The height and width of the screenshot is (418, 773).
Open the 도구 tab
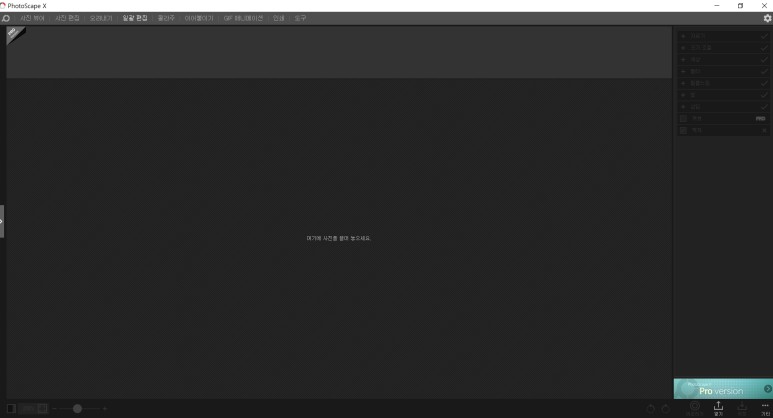300,18
